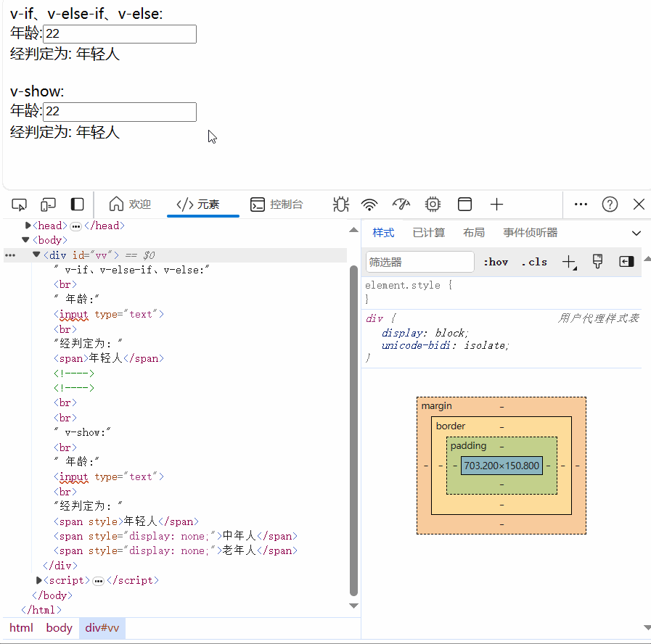Open the network conditions wifi icon
The image size is (651, 644).
click(369, 205)
